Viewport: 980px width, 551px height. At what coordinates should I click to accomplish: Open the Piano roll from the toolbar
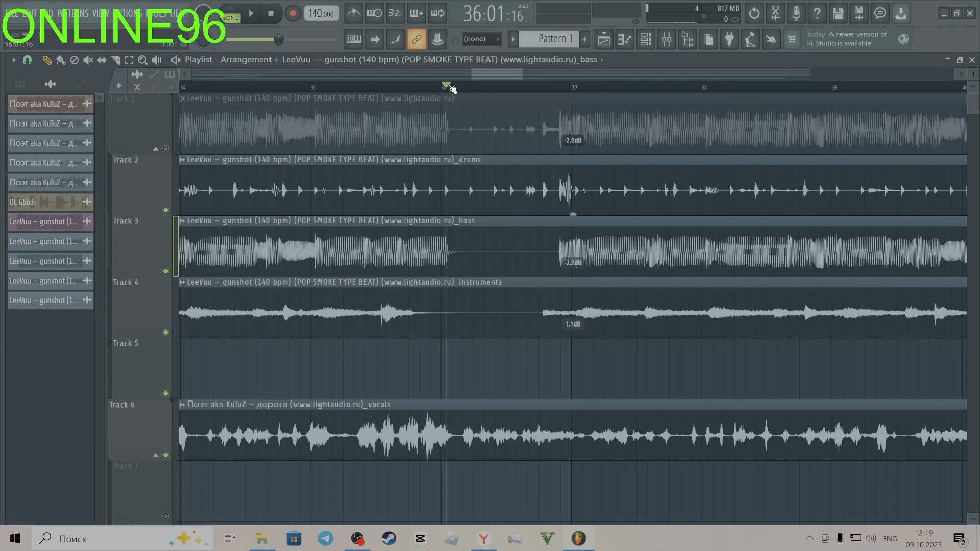point(625,39)
